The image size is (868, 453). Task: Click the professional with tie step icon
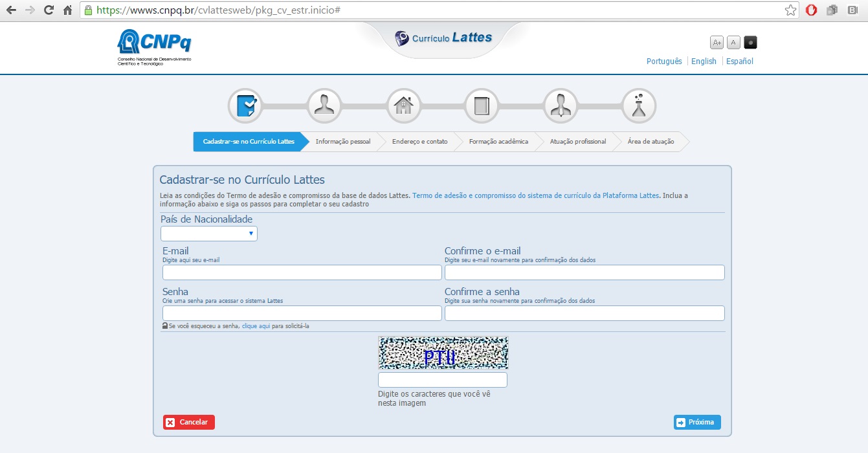coord(561,105)
